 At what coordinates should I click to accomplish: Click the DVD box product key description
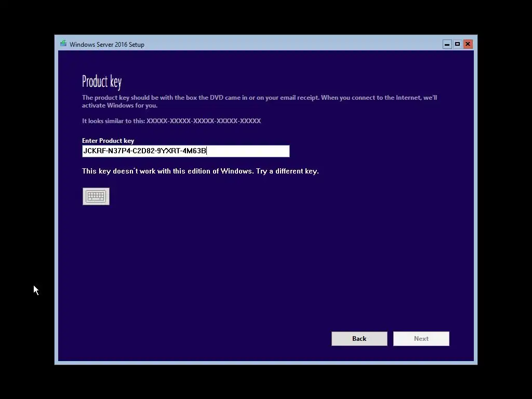coord(260,101)
